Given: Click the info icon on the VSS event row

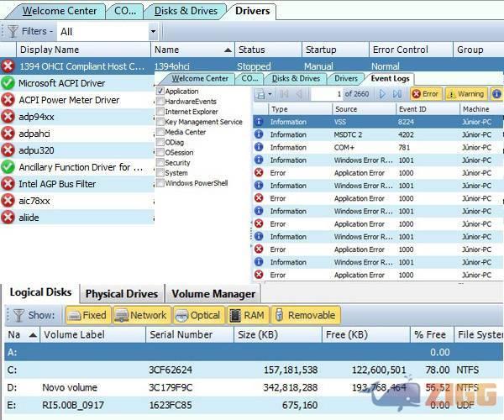Looking at the screenshot, I should (259, 122).
